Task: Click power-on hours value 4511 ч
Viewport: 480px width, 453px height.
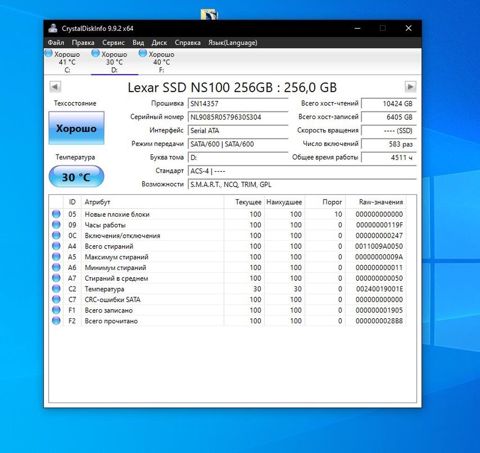Action: (x=389, y=157)
